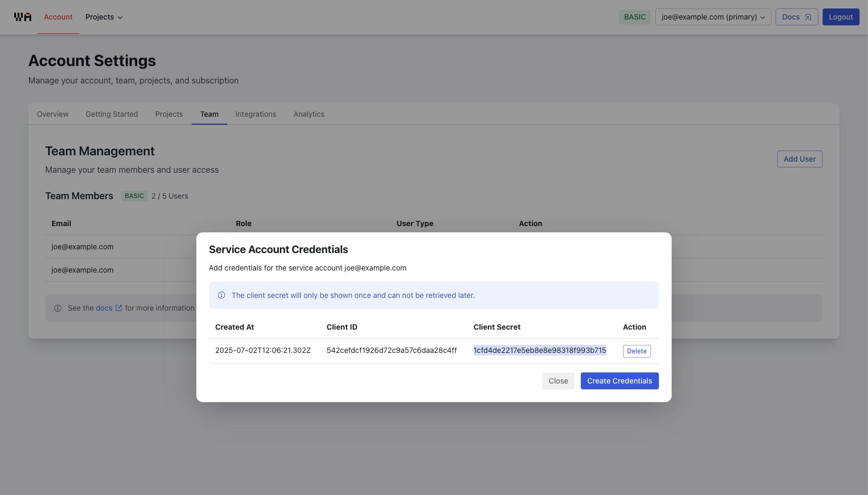
Task: Click the Logout button
Action: (841, 16)
